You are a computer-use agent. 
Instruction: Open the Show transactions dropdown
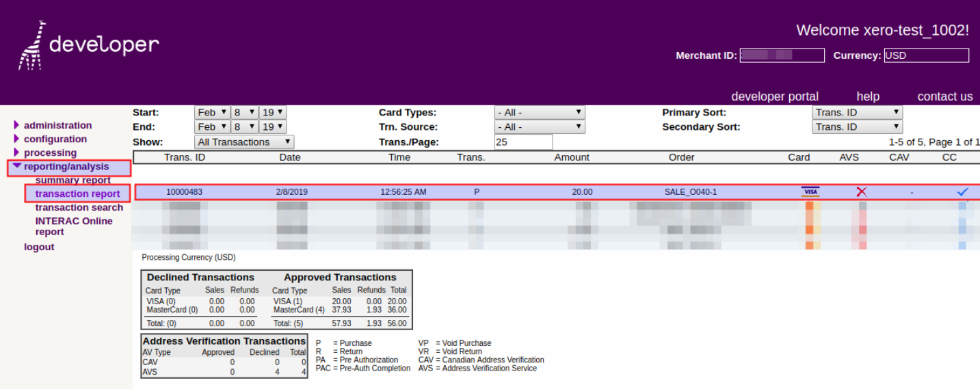tap(244, 142)
